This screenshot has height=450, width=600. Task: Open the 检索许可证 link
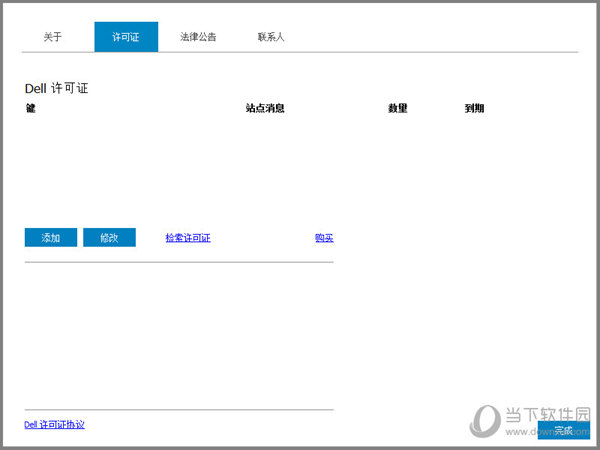(188, 238)
